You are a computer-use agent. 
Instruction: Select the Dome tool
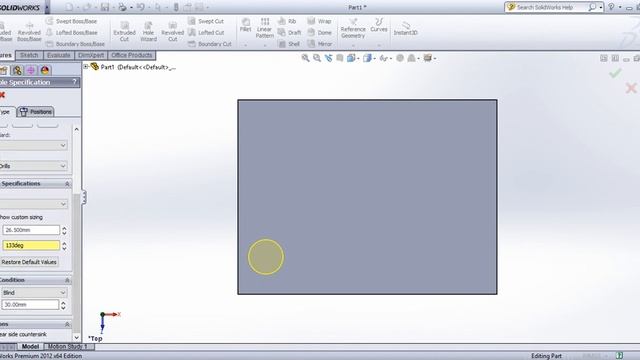[x=319, y=32]
